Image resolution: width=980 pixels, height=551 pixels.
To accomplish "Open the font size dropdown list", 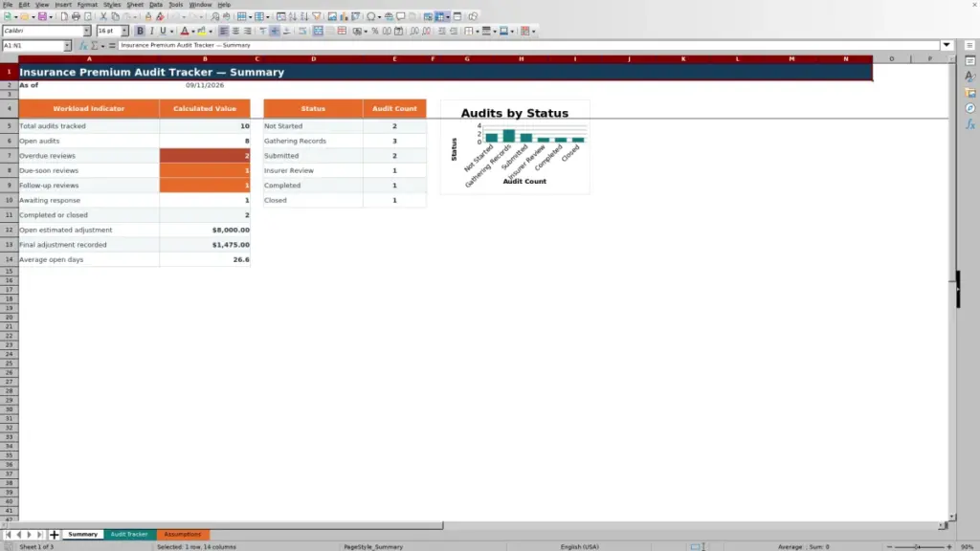I will [x=124, y=31].
